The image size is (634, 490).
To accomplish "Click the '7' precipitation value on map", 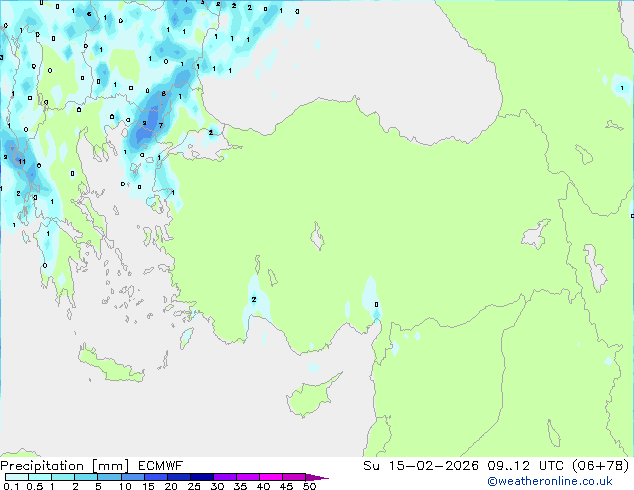I will 161,125.
